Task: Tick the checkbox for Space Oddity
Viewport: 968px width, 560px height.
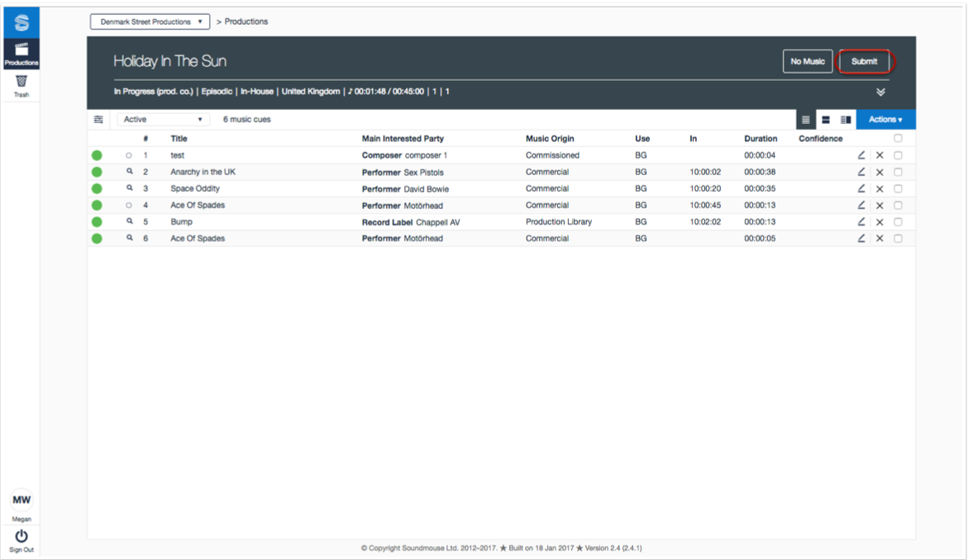Action: 899,188
